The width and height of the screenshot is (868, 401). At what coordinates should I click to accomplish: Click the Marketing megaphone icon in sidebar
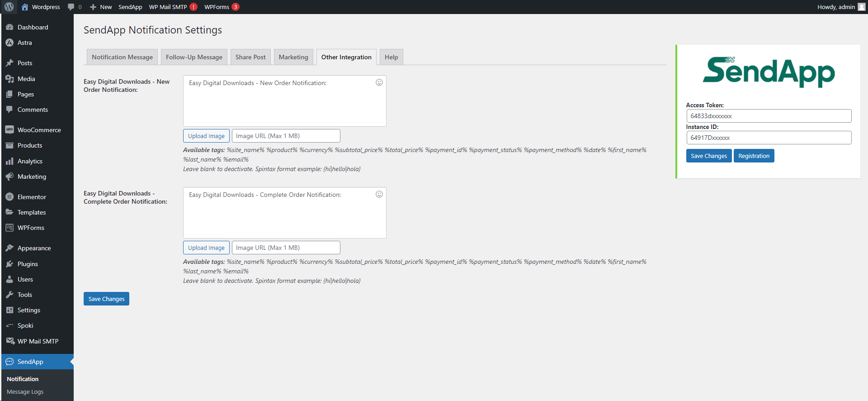click(x=9, y=177)
